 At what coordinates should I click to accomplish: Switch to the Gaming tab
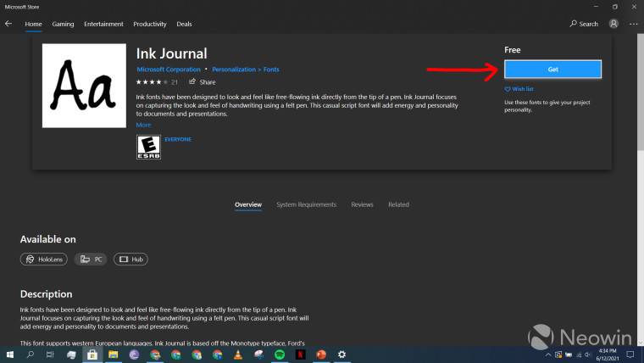point(63,24)
